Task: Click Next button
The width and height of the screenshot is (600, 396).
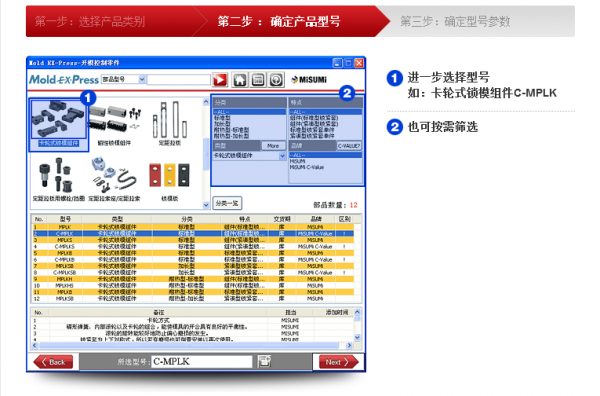Action: [337, 362]
